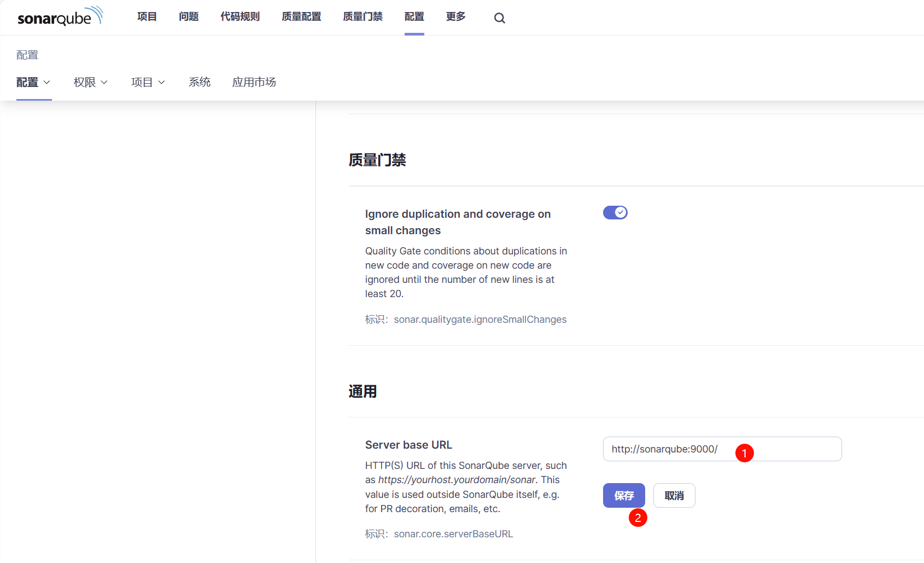Screen dimensions: 924x563
Task: Toggle Ignore duplication and coverage switch
Action: (615, 212)
